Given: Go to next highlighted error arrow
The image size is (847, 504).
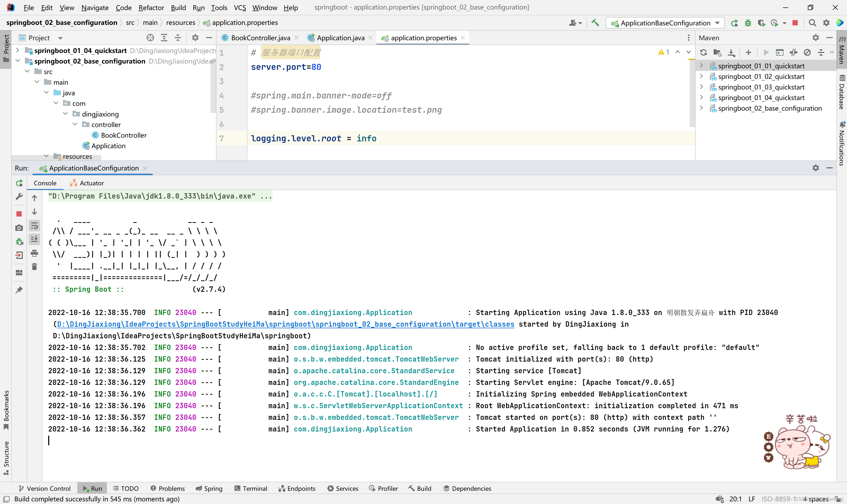Looking at the screenshot, I should pos(688,52).
